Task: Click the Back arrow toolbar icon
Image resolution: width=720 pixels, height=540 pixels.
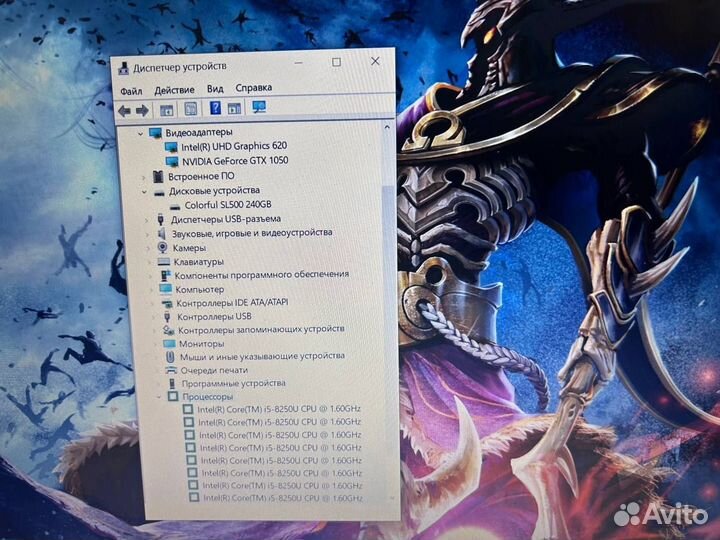Action: 124,111
